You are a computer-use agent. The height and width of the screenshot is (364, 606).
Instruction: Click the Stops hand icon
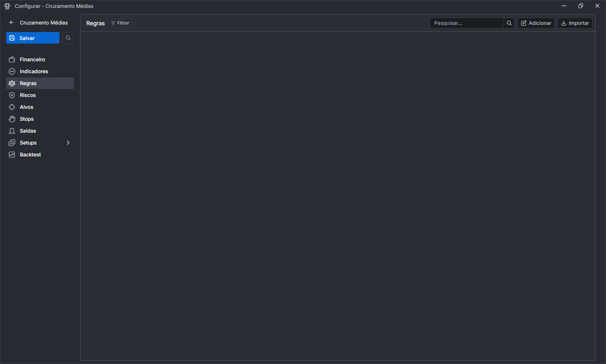pyautogui.click(x=12, y=119)
